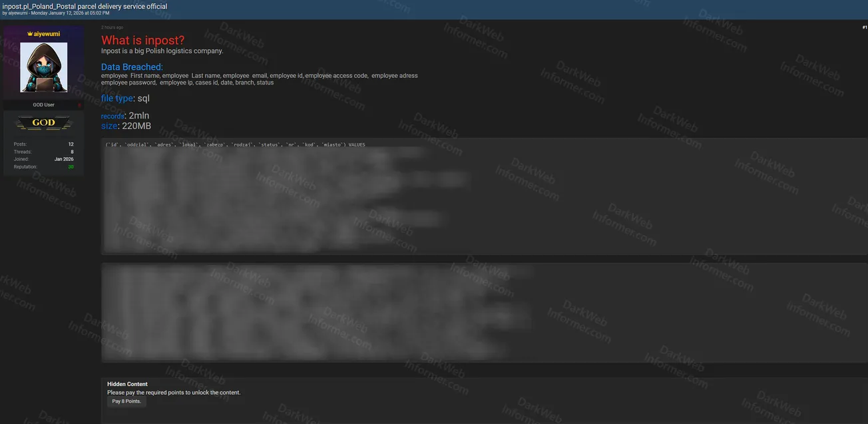Click the Threads count value 8
The width and height of the screenshot is (868, 424).
click(72, 152)
